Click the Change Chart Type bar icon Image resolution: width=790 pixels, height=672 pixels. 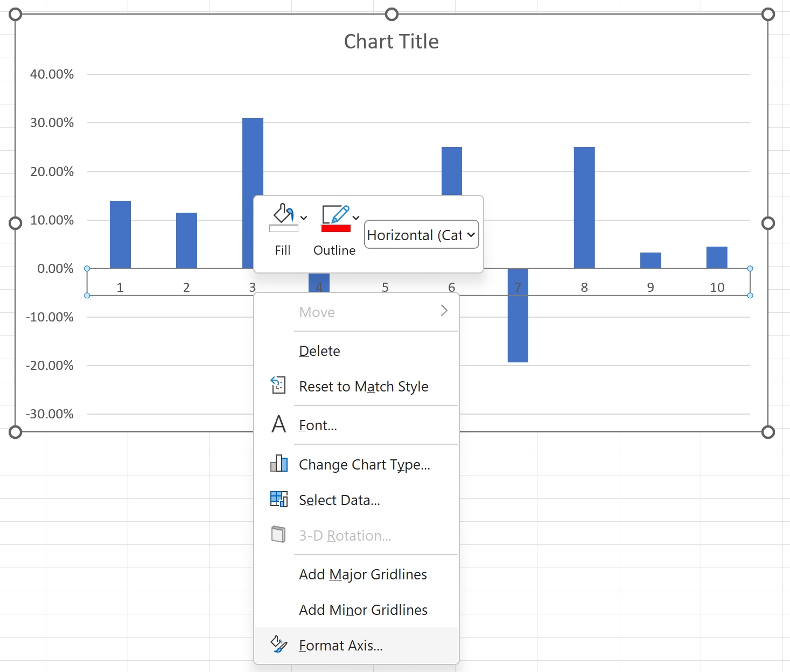(279, 464)
